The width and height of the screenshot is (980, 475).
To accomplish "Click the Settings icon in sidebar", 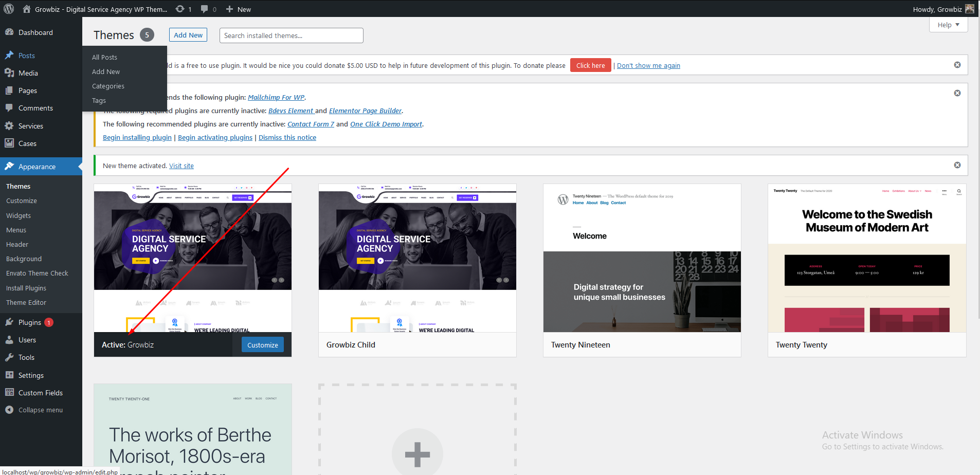I will tap(9, 375).
